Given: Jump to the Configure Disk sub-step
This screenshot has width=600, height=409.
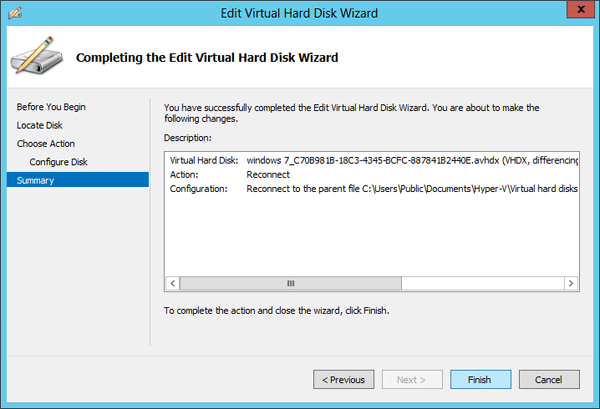Looking at the screenshot, I should (x=59, y=162).
